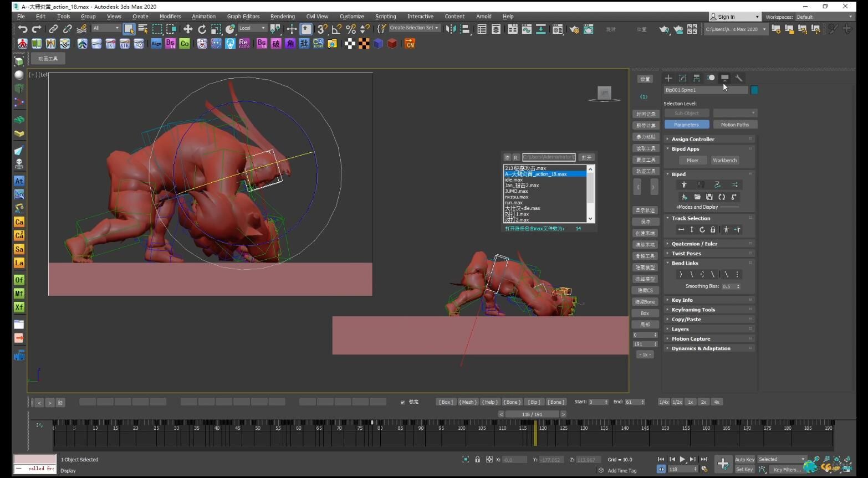Open the selection filter All dropdown

[x=105, y=28]
